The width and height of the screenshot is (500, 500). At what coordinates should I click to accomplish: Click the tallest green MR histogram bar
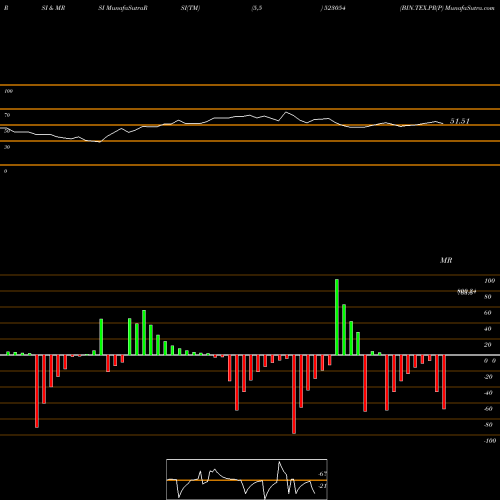pyautogui.click(x=337, y=317)
